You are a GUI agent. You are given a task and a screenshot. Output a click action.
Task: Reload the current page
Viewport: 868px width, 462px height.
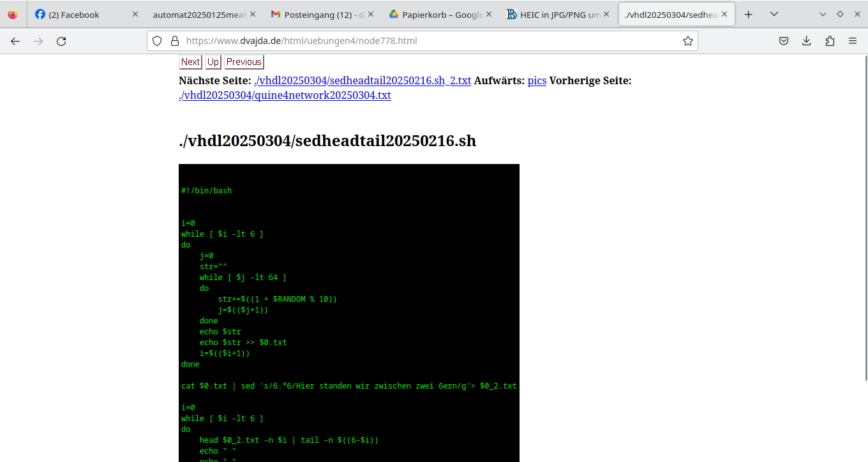(x=61, y=41)
